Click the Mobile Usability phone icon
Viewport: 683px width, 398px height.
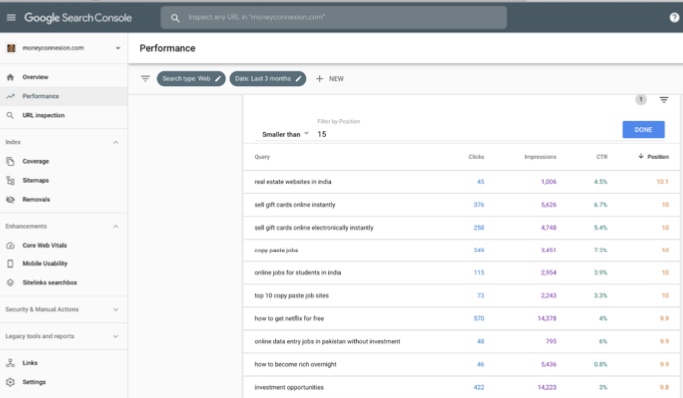[10, 263]
